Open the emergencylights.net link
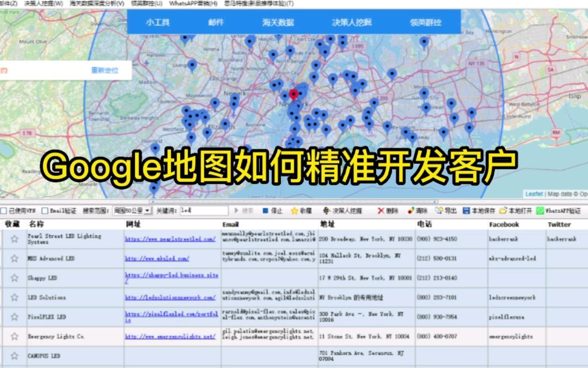This screenshot has width=588, height=368. pos(170,336)
